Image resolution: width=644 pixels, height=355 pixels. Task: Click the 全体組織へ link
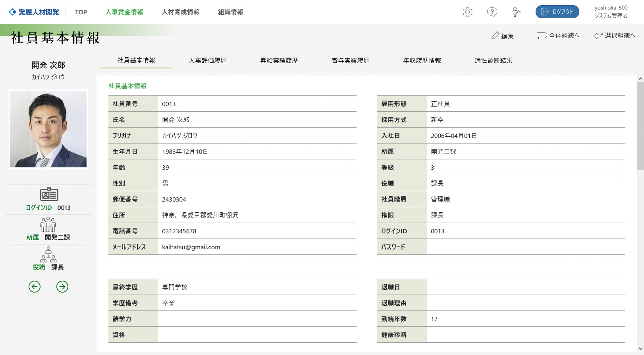tap(558, 36)
